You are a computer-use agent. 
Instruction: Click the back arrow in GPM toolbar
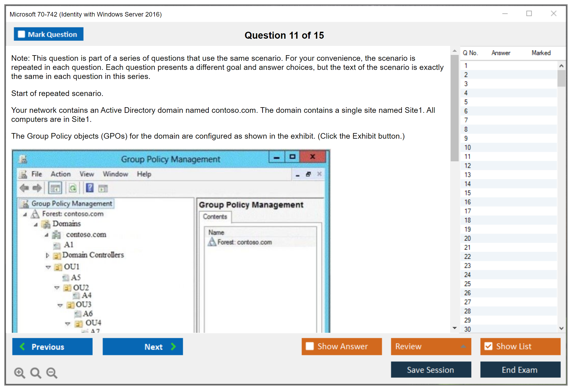click(24, 188)
